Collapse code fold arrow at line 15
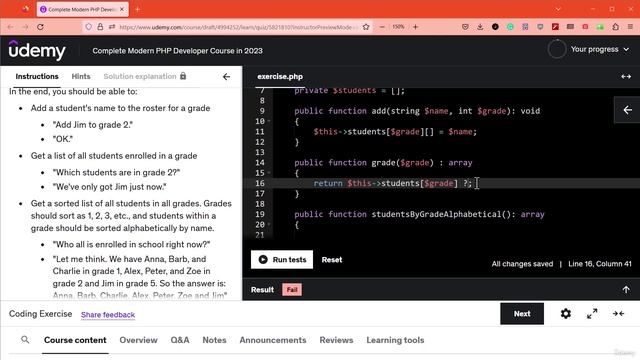Viewport: 640px width, 360px height. tap(269, 173)
